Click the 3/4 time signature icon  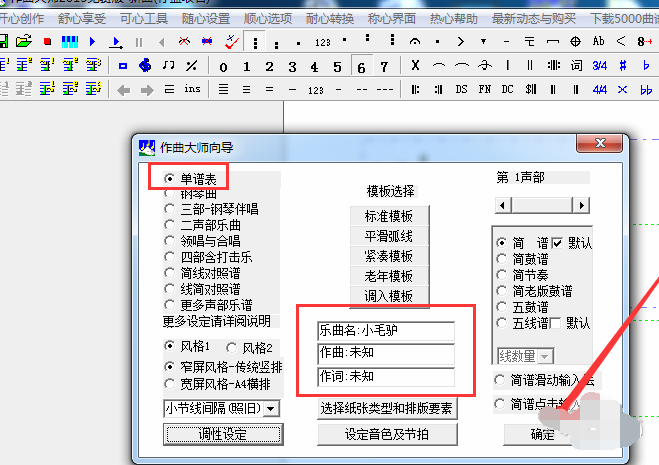599,66
